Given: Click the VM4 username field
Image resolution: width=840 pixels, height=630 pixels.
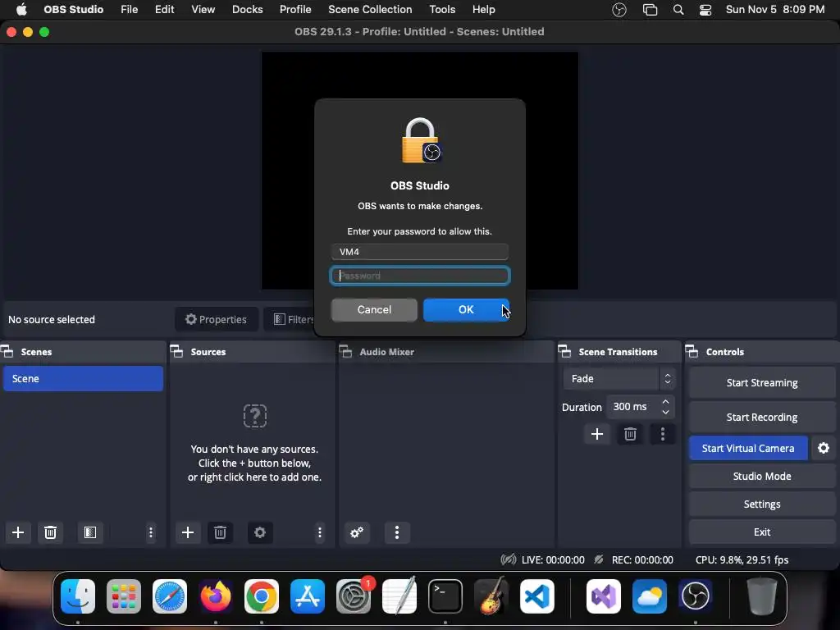Looking at the screenshot, I should [x=420, y=251].
